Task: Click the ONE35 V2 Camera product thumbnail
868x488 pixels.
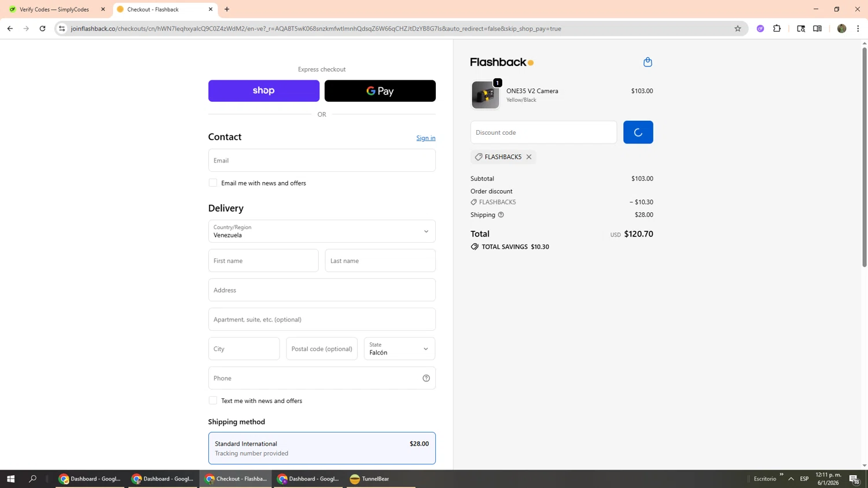Action: tap(485, 95)
